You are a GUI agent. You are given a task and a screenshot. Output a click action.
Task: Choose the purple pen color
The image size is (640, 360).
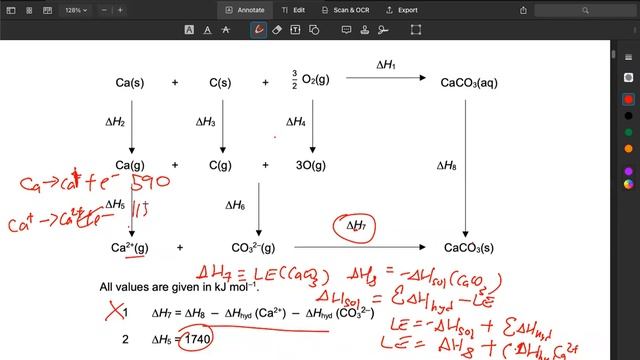629,171
